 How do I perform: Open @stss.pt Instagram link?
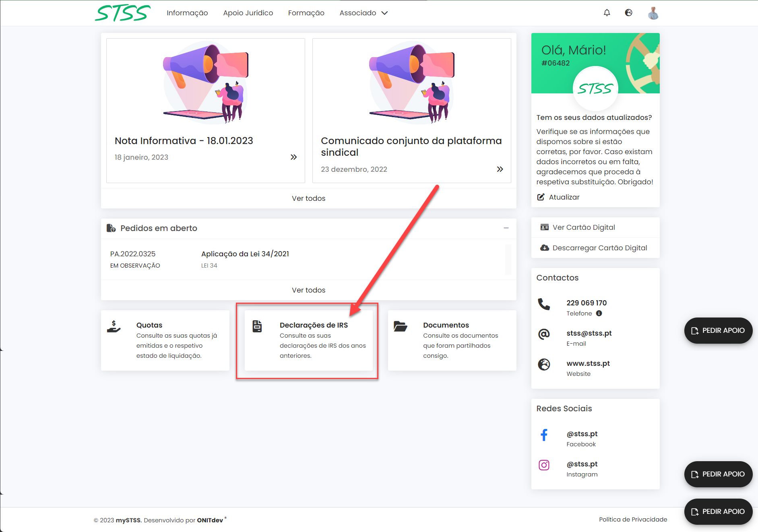pyautogui.click(x=582, y=464)
